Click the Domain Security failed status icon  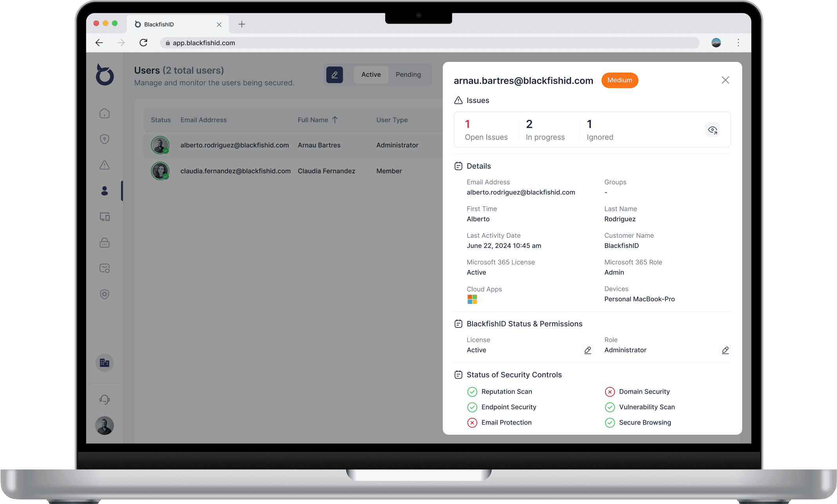point(609,391)
